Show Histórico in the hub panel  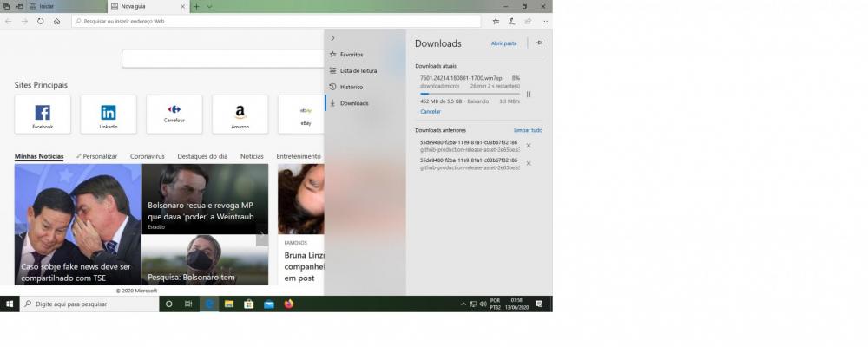tap(351, 87)
